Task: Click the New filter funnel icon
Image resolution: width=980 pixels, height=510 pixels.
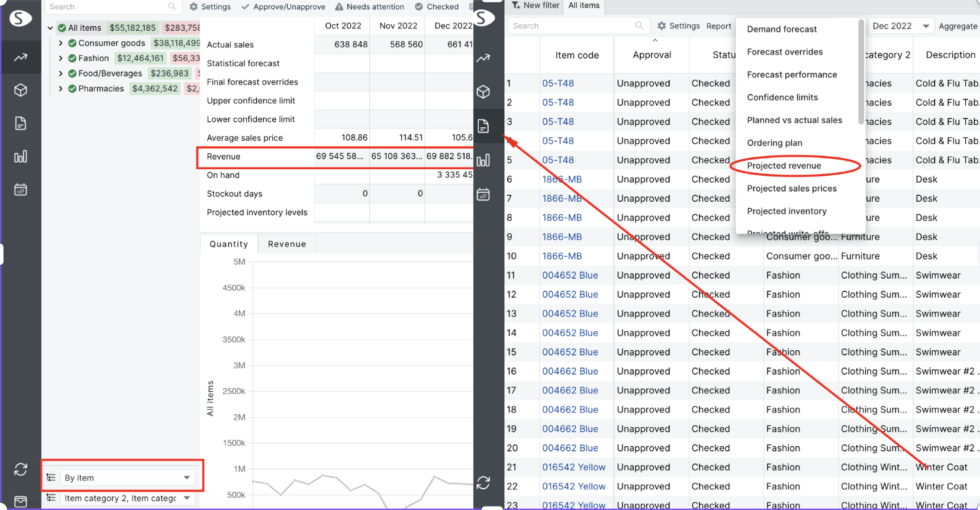Action: [516, 5]
